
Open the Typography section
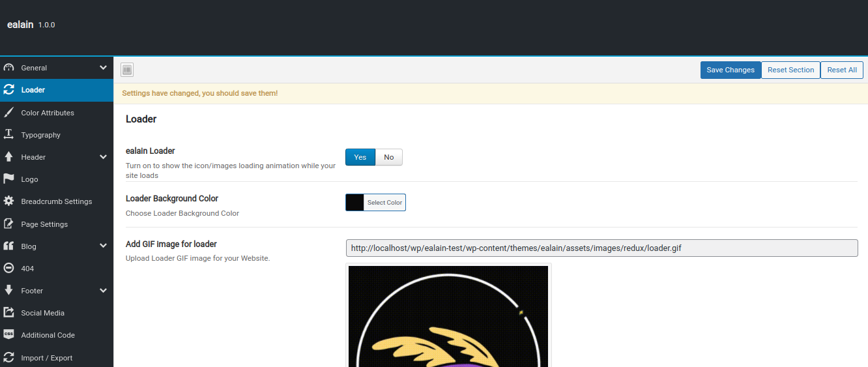coord(57,134)
